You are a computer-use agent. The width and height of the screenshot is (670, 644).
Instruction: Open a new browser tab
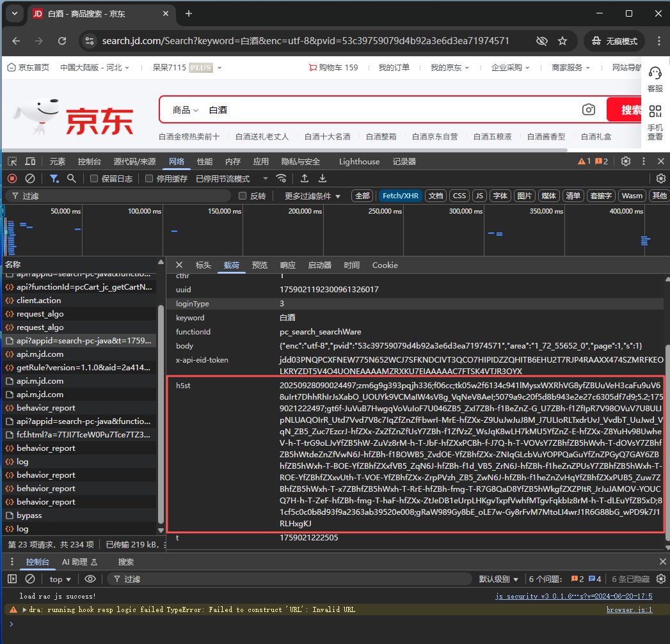188,13
